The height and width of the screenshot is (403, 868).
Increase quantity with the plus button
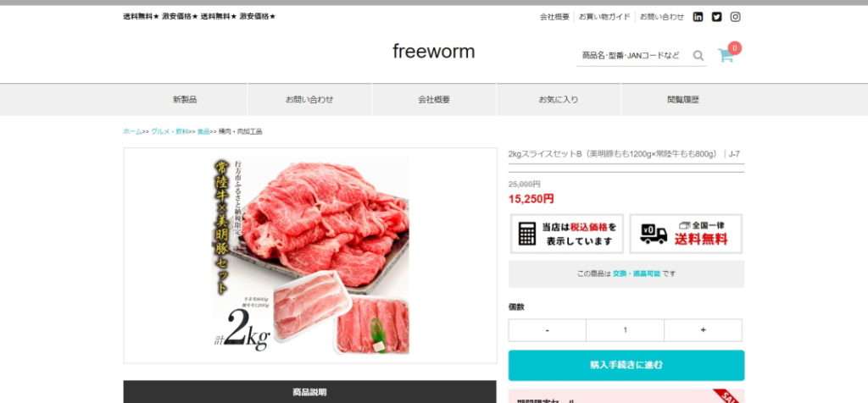click(x=703, y=330)
